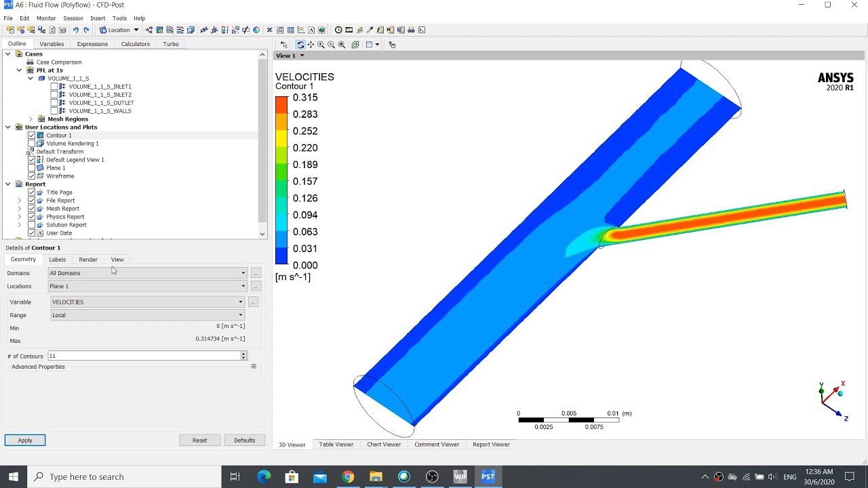Insert a Chart from toolbar

301,30
